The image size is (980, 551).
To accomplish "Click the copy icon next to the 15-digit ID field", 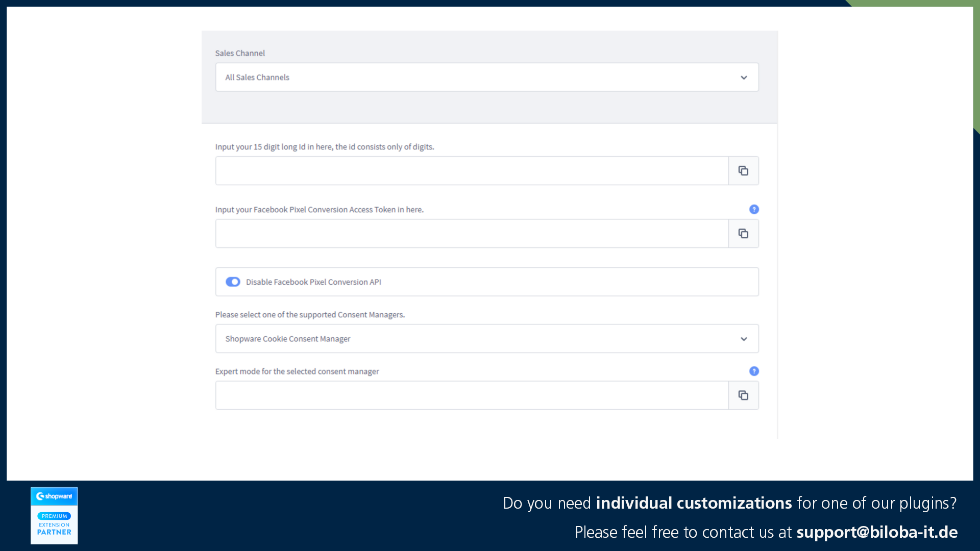I will point(743,170).
